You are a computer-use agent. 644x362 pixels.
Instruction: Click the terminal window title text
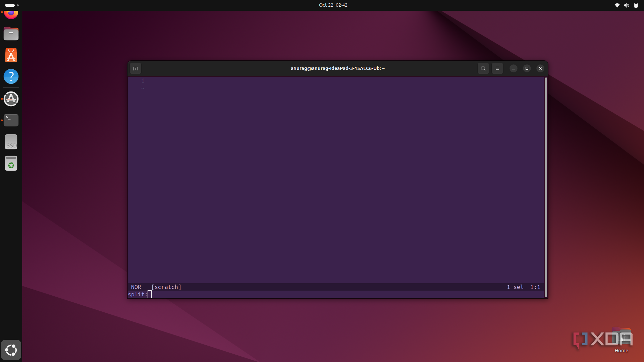tap(337, 68)
